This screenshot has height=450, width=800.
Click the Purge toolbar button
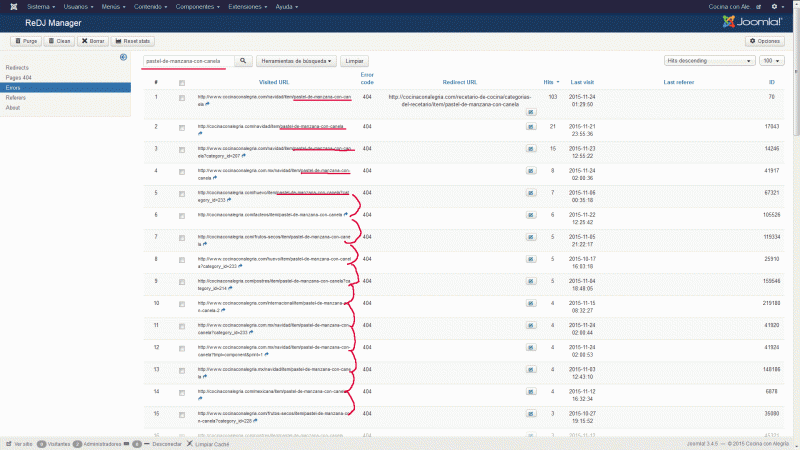point(26,41)
